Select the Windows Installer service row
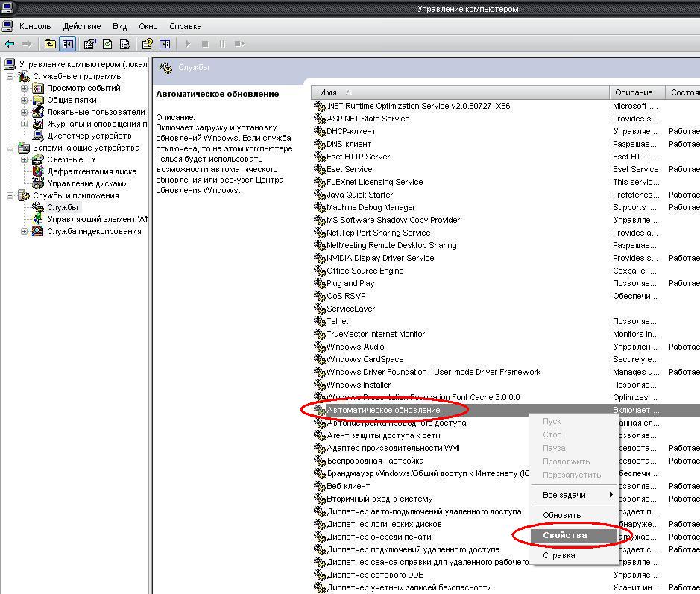700x594 pixels. 359,385
